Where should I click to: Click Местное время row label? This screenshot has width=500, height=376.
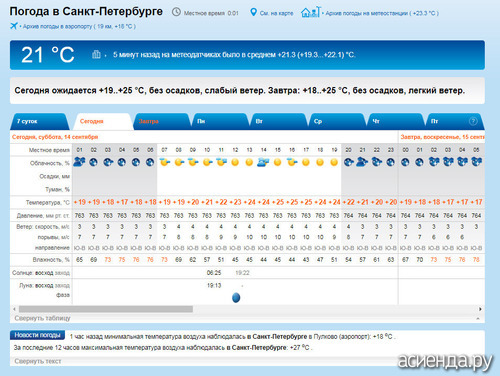pyautogui.click(x=49, y=150)
